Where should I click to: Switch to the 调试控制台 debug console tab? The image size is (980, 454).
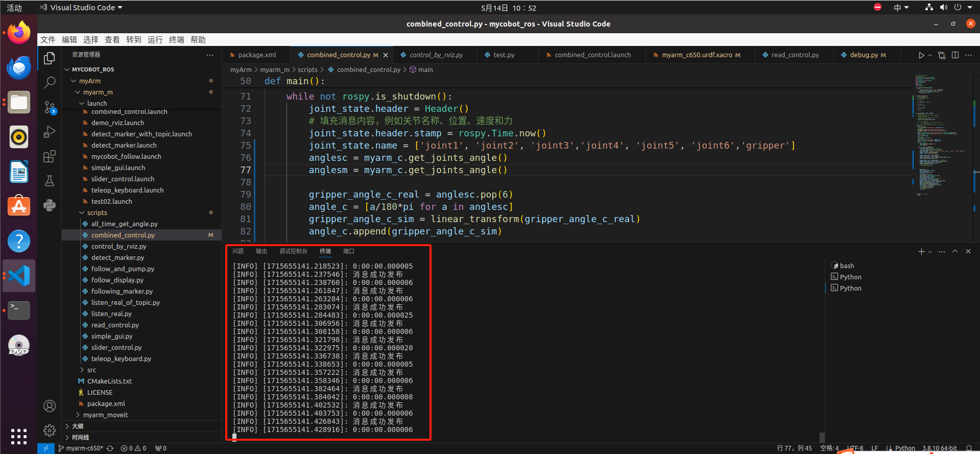click(x=293, y=251)
